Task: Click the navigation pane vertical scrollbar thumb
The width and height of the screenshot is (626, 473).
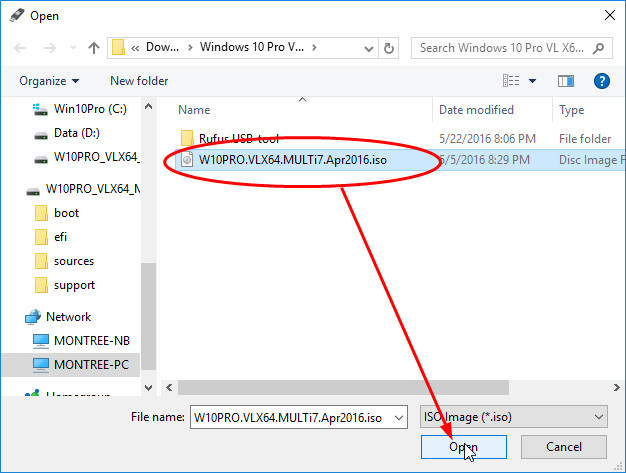Action: pos(149,317)
